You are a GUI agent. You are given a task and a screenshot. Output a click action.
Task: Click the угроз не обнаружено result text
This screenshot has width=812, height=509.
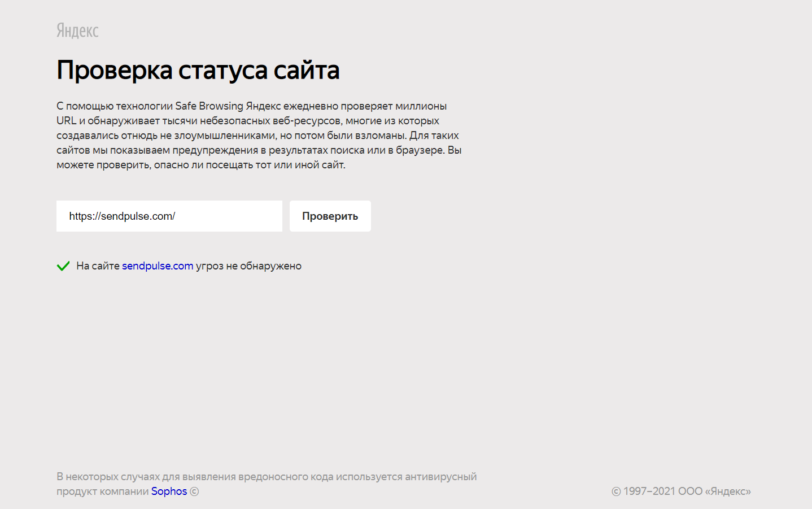click(248, 266)
